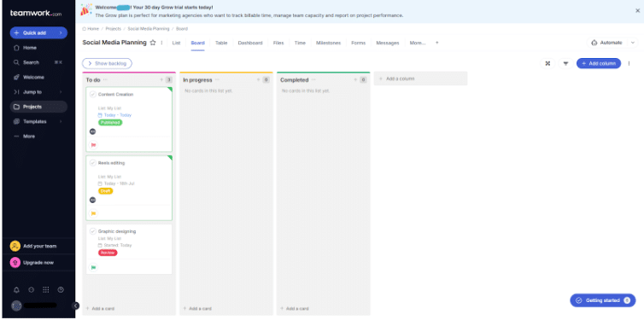Open the clock timer icon in sidebar footer
This screenshot has width=644, height=320.
click(61, 290)
